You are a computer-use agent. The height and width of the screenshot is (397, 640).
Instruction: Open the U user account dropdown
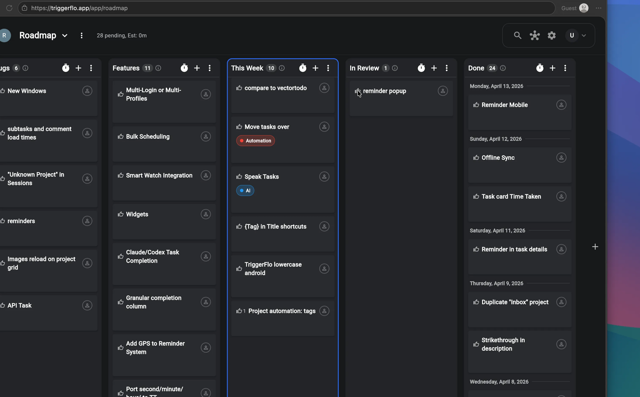tap(576, 35)
